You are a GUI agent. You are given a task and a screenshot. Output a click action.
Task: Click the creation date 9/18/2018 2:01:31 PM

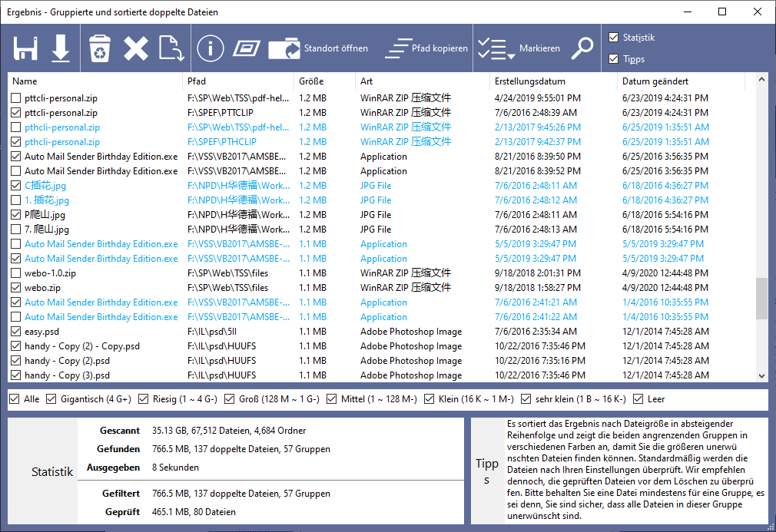coord(538,273)
